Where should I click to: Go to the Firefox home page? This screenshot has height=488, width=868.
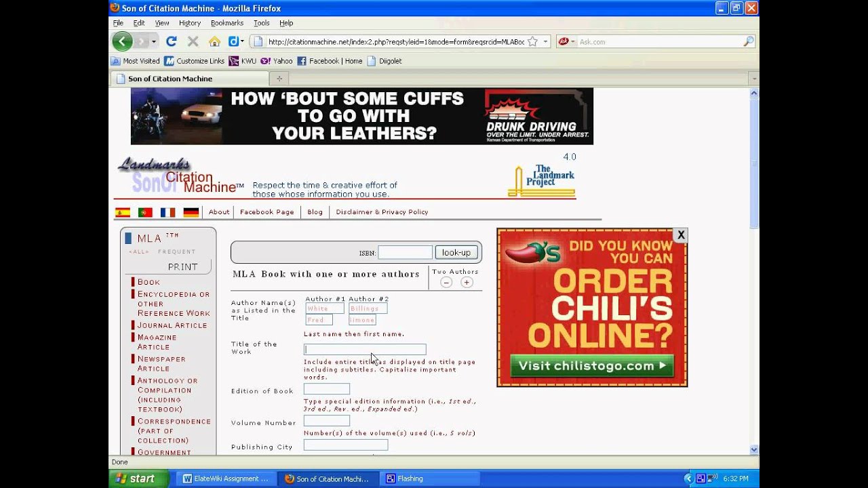(214, 41)
